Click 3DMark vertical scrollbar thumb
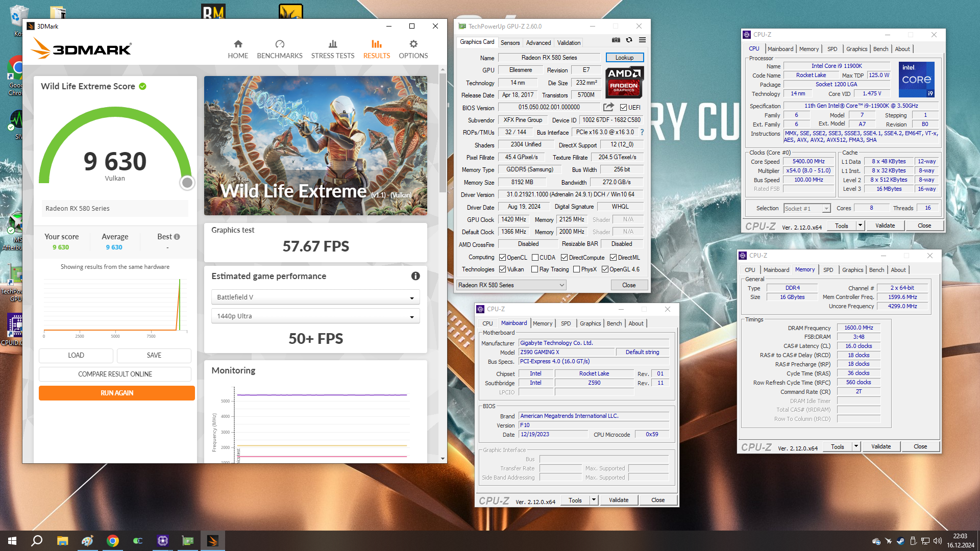The image size is (980, 551). pyautogui.click(x=443, y=133)
